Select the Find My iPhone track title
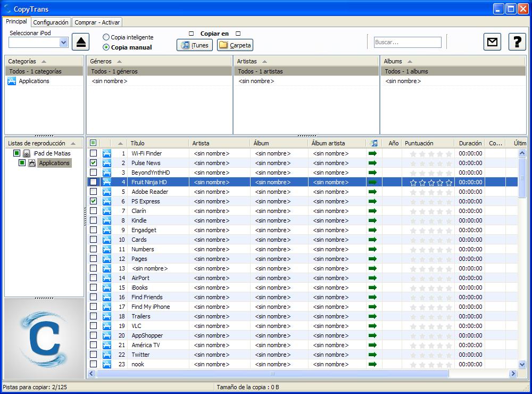 coord(151,307)
